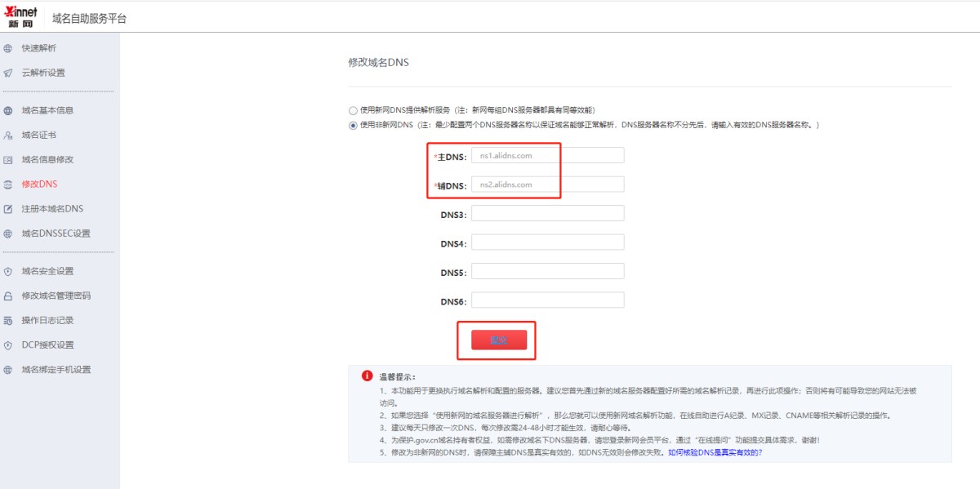Click the Xinnet 新网 logo
Viewport: 980px width, 489px height.
[21, 16]
